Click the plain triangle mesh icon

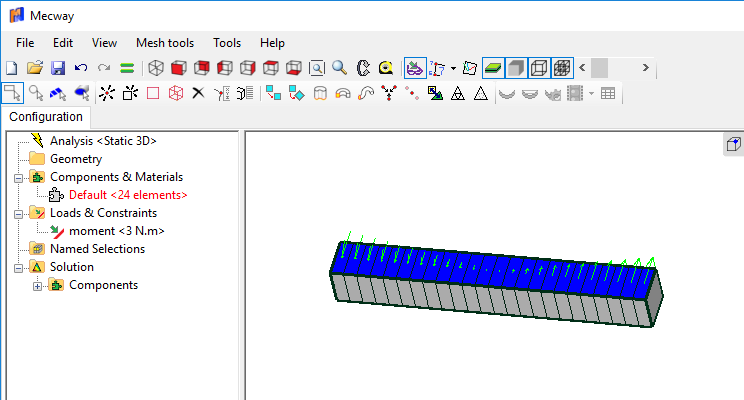click(481, 93)
